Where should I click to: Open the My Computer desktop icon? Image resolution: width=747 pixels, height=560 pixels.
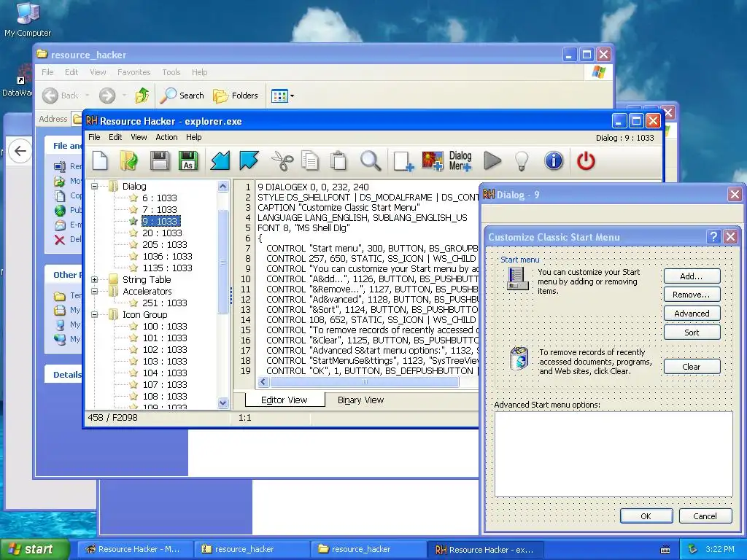tap(28, 19)
